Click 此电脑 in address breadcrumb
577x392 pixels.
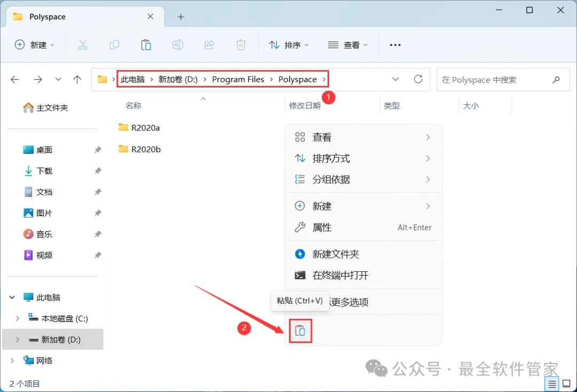133,80
